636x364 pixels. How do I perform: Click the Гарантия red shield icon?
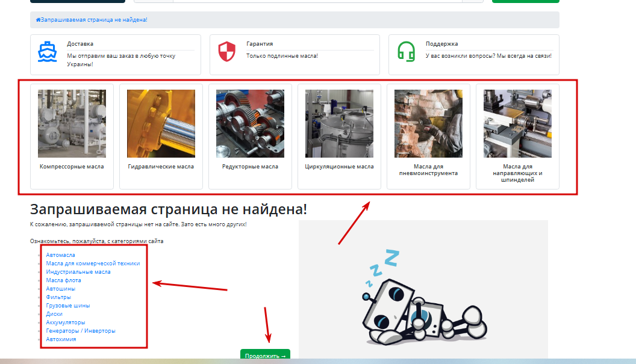tap(226, 52)
